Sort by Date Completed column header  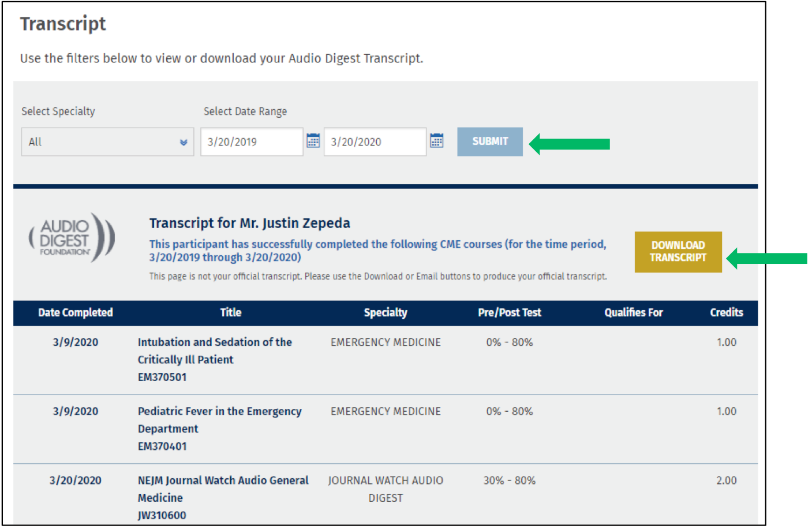76,312
